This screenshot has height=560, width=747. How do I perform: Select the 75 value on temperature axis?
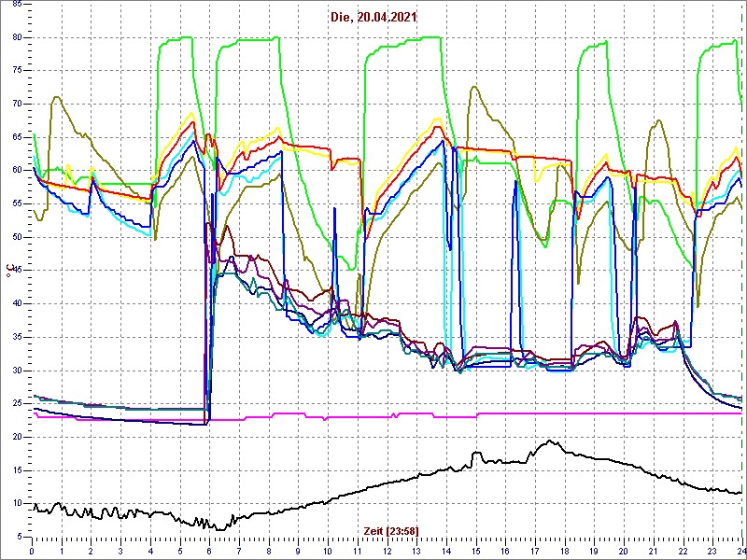[x=17, y=71]
